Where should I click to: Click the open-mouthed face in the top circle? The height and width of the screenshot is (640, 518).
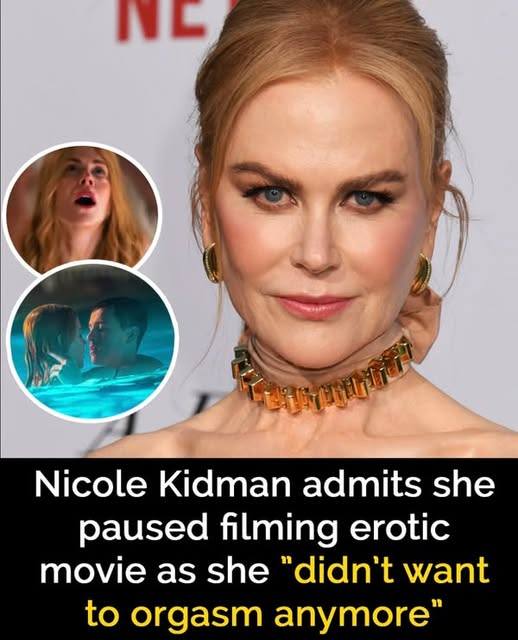pyautogui.click(x=88, y=188)
